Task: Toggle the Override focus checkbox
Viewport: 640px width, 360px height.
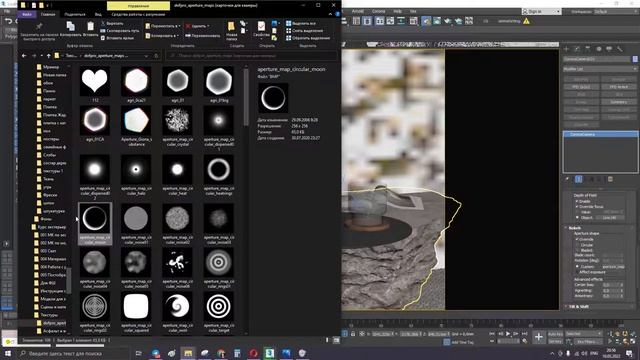Action: (x=577, y=207)
